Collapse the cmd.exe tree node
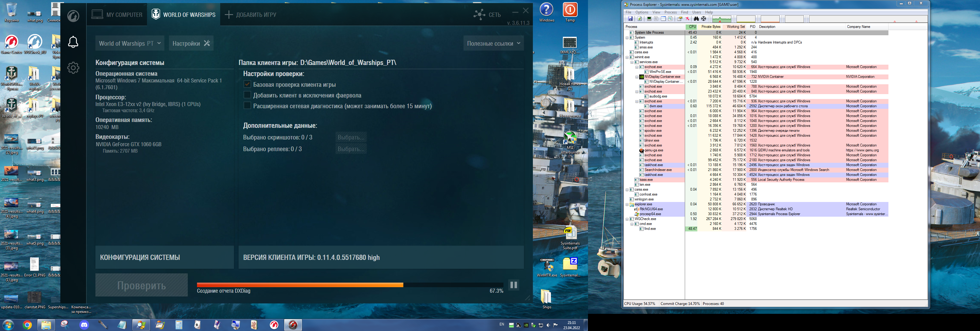The image size is (980, 331). pyautogui.click(x=632, y=224)
